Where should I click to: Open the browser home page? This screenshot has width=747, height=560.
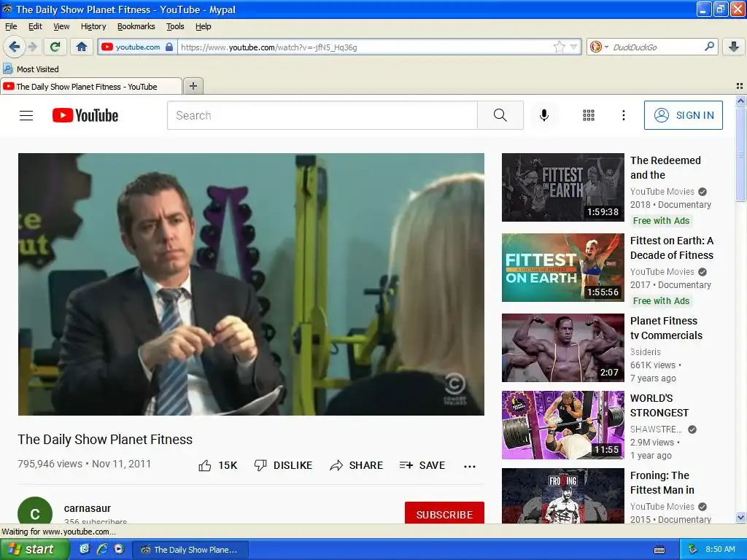click(x=82, y=47)
